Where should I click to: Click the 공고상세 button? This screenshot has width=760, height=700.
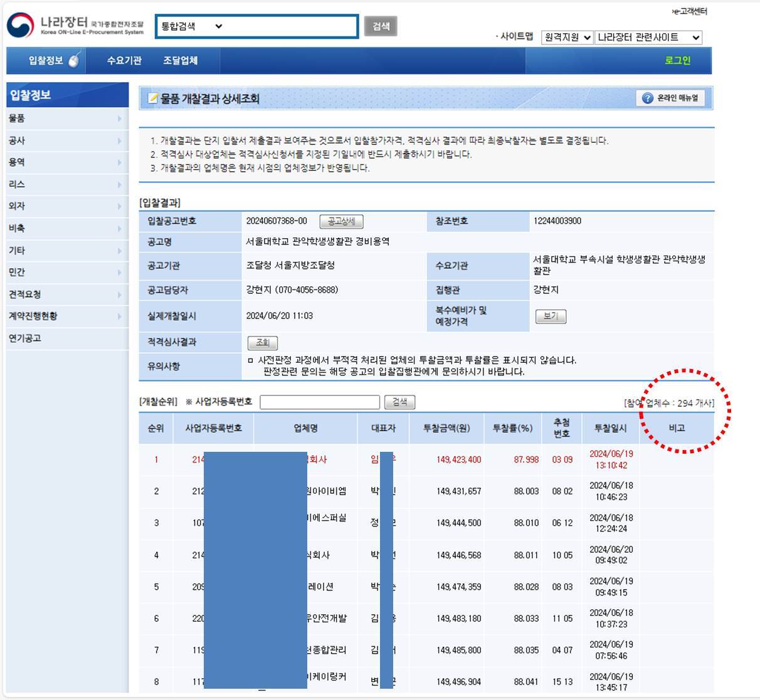341,221
